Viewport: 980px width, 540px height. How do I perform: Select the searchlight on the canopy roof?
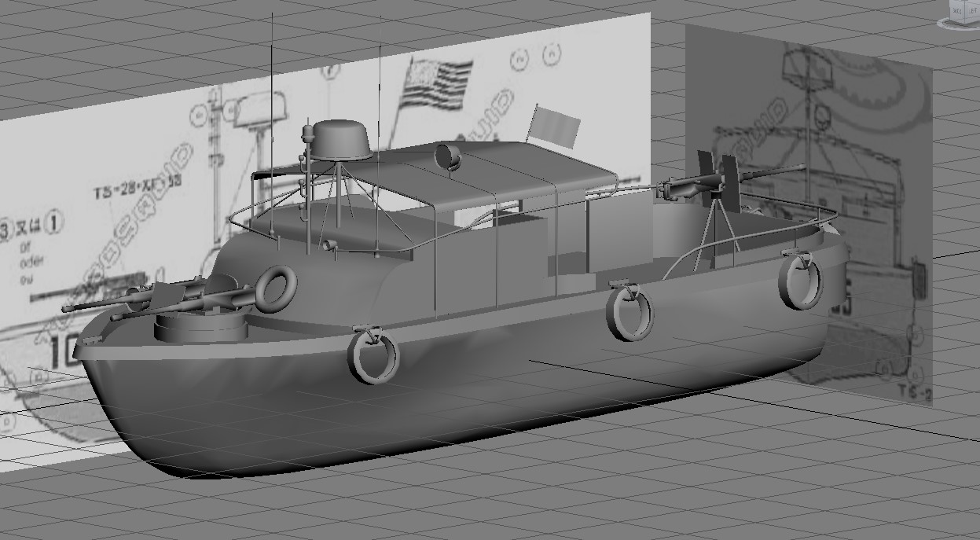449,156
